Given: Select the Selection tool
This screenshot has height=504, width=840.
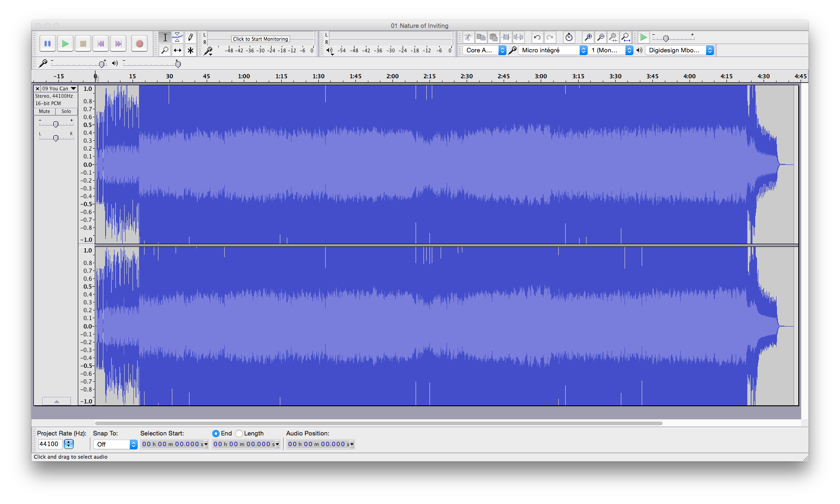Looking at the screenshot, I should (164, 37).
